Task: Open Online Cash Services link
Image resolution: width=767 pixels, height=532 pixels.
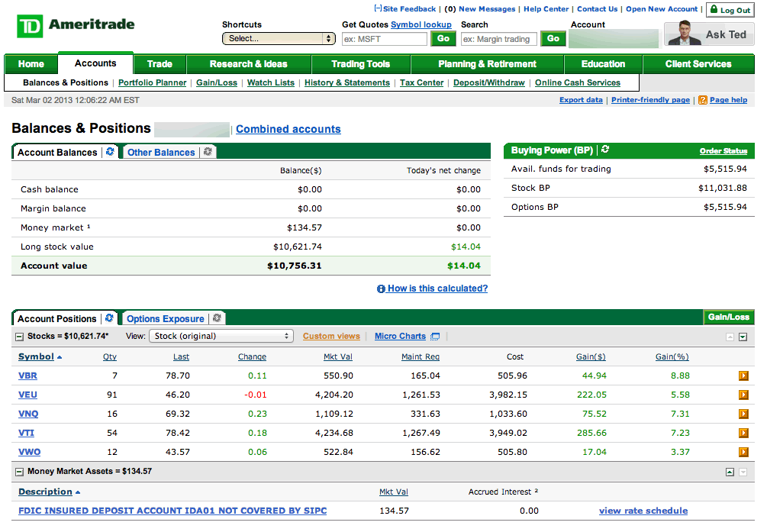Action: (x=577, y=82)
